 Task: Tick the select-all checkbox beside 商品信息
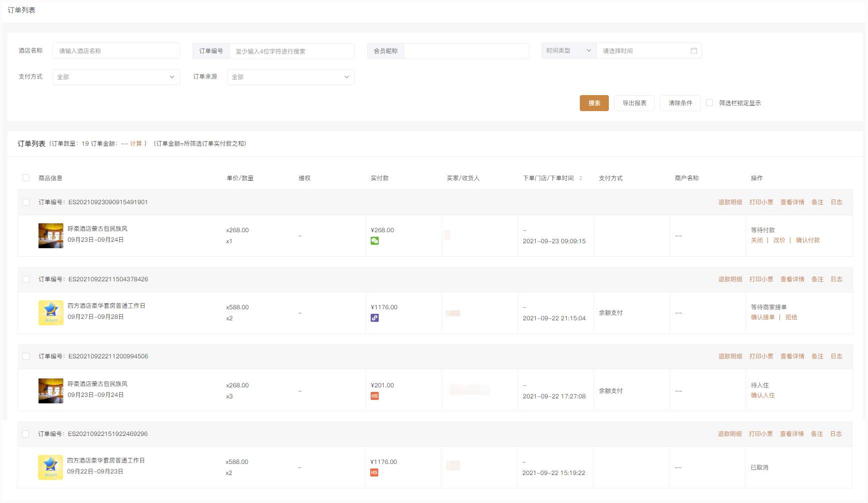click(x=26, y=178)
